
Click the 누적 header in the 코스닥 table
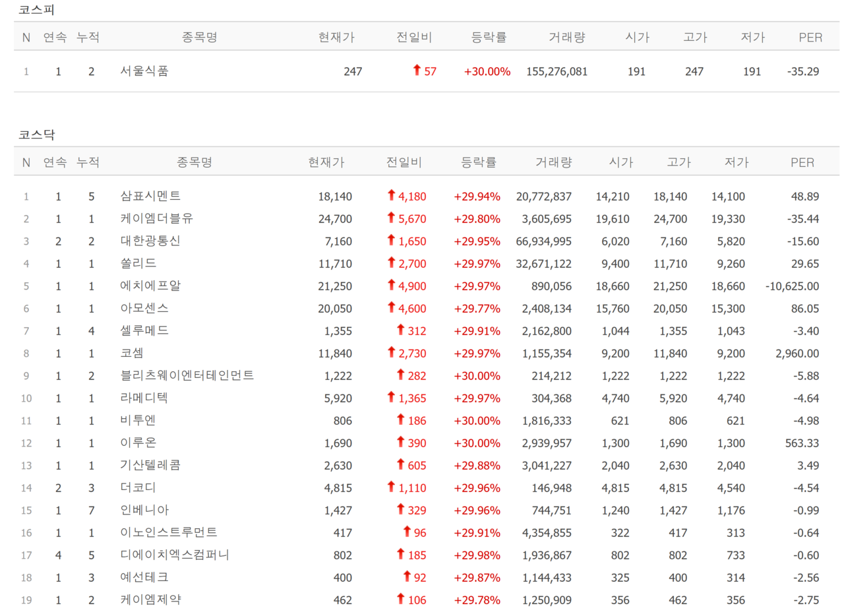click(x=88, y=162)
